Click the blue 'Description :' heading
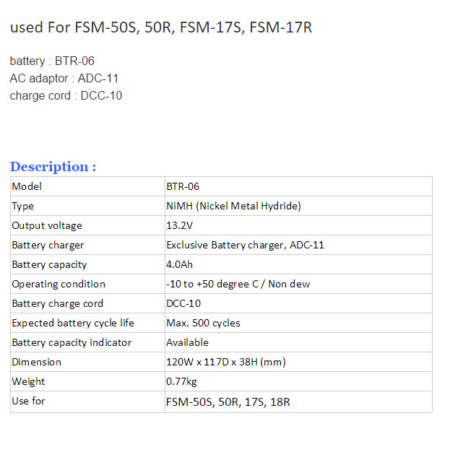This screenshot has height=473, width=476. (53, 167)
